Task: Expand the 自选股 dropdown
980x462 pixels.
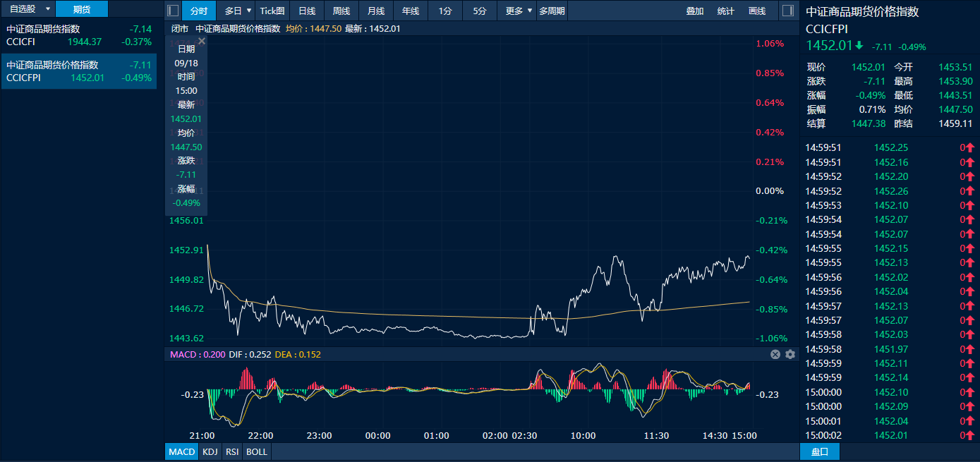Action: 47,9
